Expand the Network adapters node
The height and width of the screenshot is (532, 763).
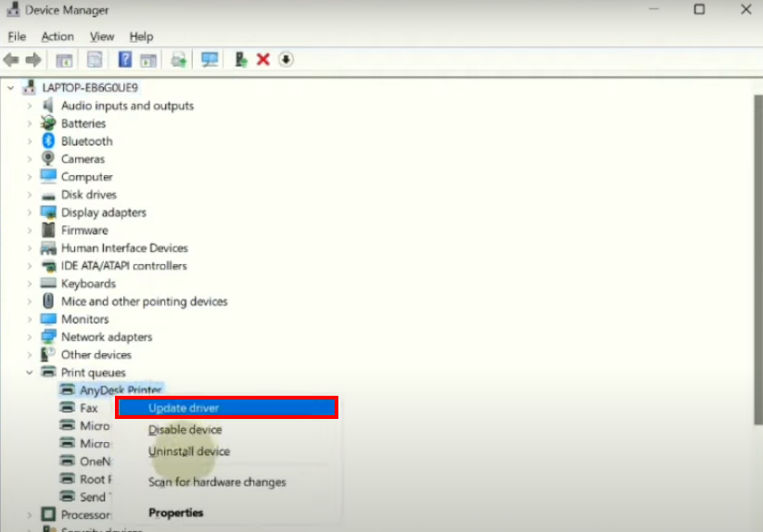(30, 337)
